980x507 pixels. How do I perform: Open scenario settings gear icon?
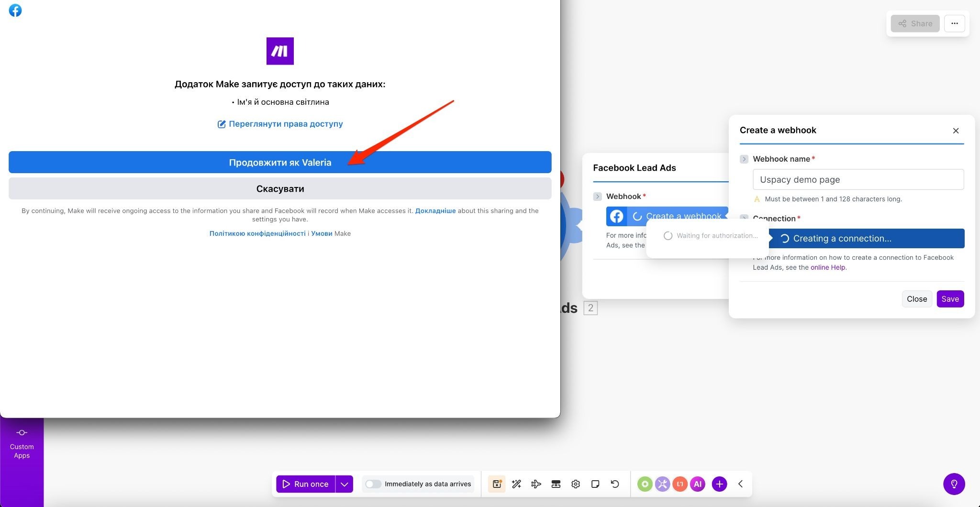pos(576,484)
